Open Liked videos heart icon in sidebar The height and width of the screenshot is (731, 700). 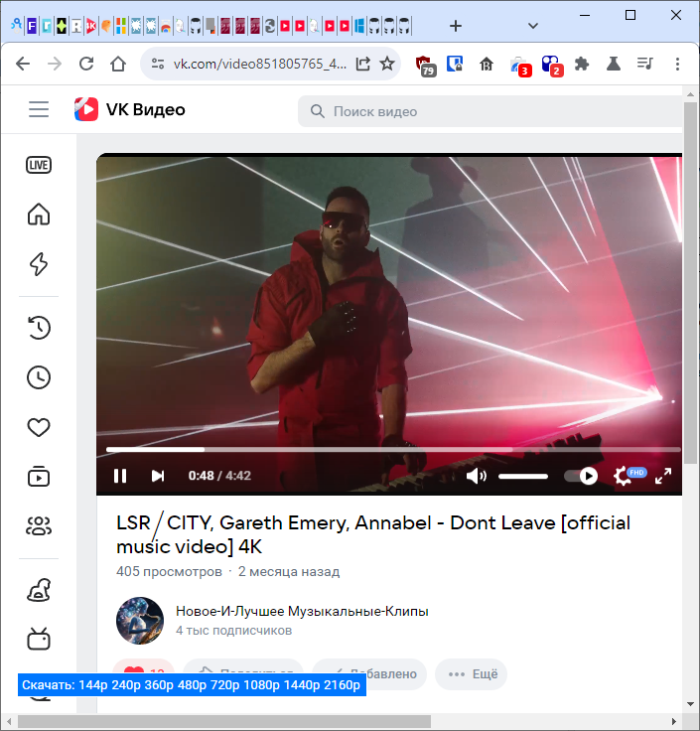[39, 427]
